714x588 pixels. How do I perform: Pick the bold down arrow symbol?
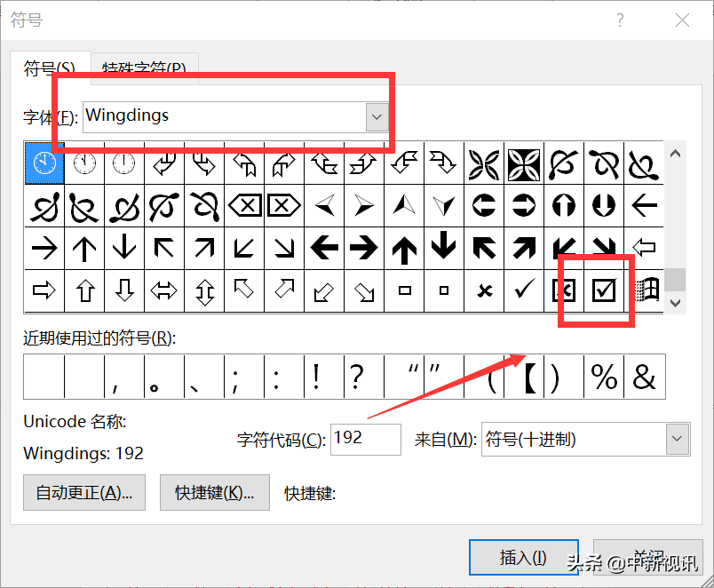pos(444,248)
